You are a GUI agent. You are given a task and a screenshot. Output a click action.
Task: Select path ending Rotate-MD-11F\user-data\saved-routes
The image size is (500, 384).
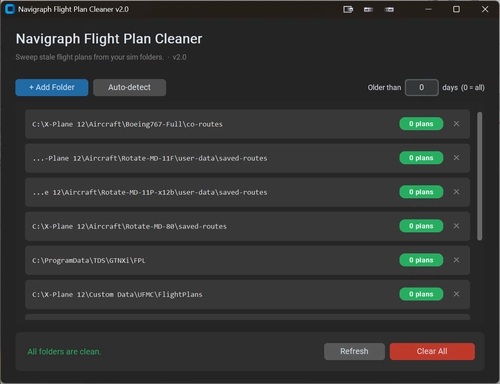point(150,158)
